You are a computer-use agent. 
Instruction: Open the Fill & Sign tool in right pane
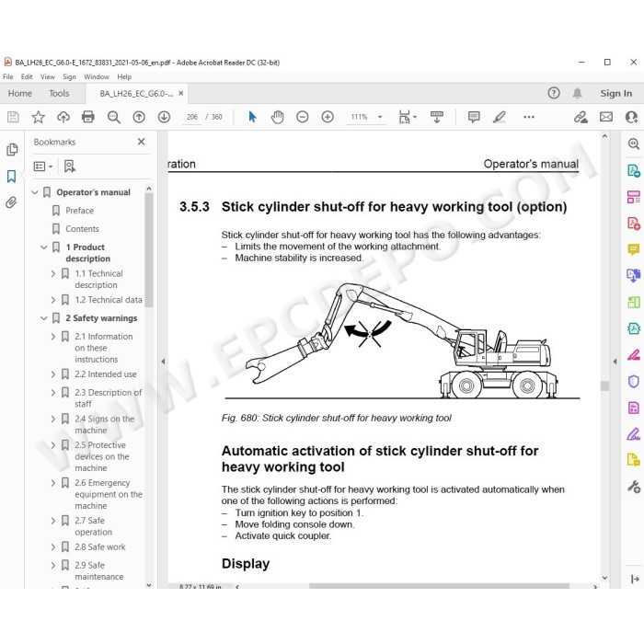click(x=633, y=433)
